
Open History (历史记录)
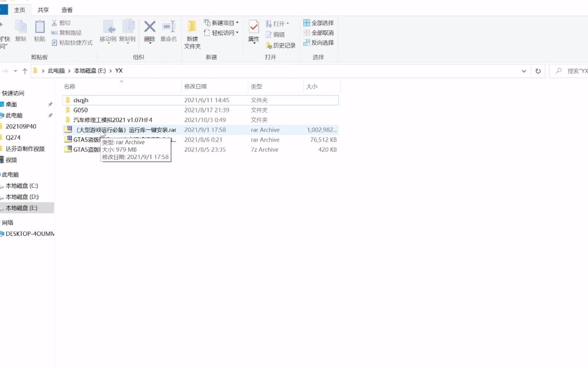point(281,45)
